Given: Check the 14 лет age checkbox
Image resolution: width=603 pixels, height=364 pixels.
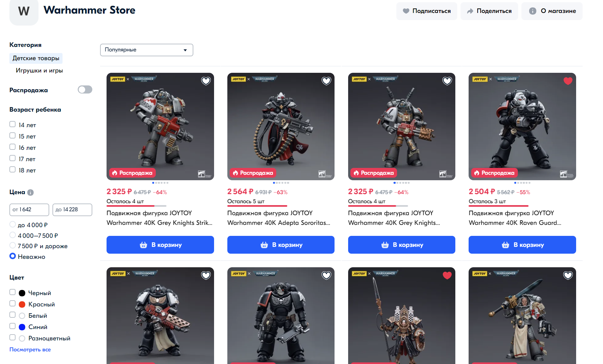Looking at the screenshot, I should (x=13, y=124).
